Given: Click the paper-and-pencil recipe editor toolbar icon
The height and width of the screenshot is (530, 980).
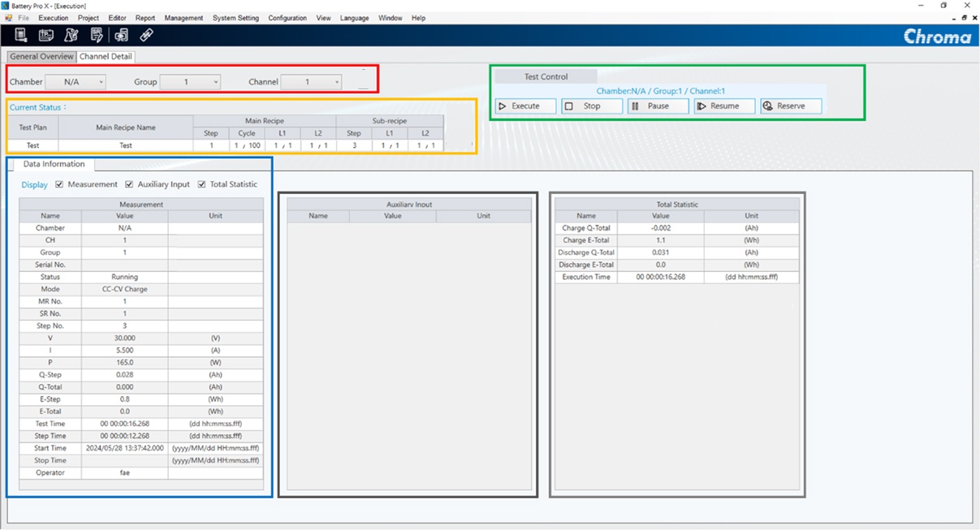Looking at the screenshot, I should [x=71, y=35].
